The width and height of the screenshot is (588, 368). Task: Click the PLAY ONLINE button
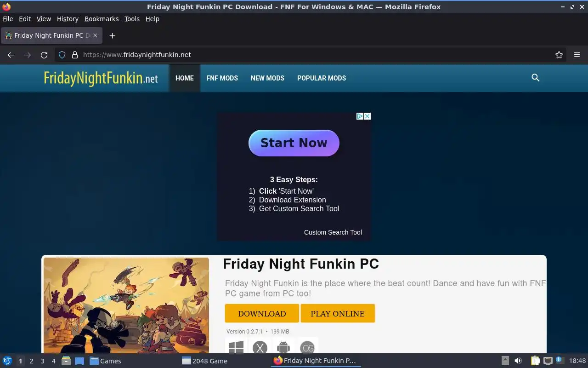[338, 313]
